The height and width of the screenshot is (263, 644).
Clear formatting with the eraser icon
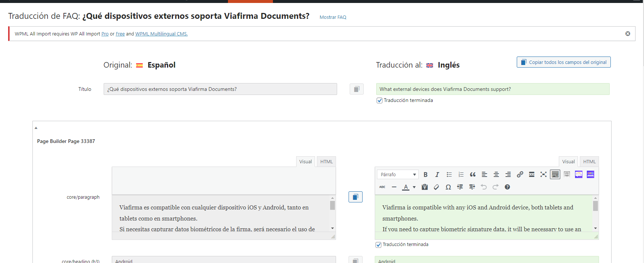(x=436, y=187)
